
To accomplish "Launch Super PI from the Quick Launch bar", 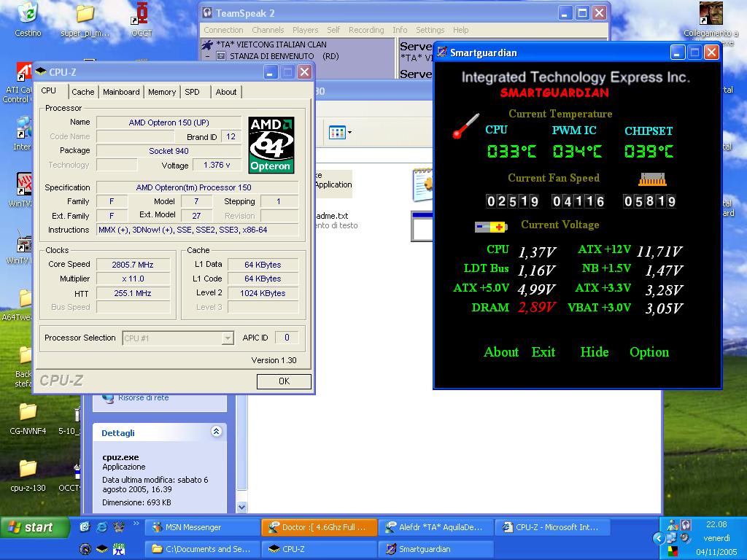I will pos(119,549).
